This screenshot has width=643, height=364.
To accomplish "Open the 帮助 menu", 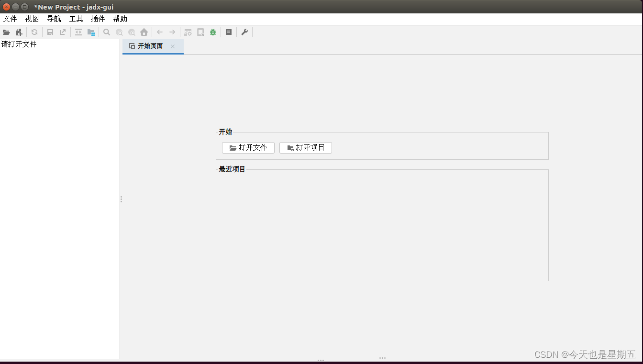I will click(120, 19).
